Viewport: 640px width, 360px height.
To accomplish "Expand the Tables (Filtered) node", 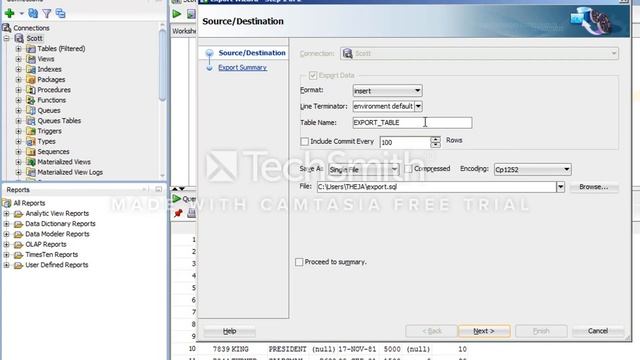I will (18, 49).
